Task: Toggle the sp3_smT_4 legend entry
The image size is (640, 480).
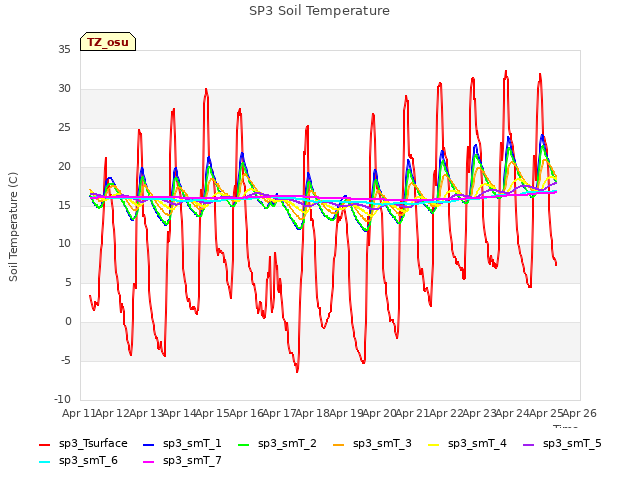Action: click(467, 444)
